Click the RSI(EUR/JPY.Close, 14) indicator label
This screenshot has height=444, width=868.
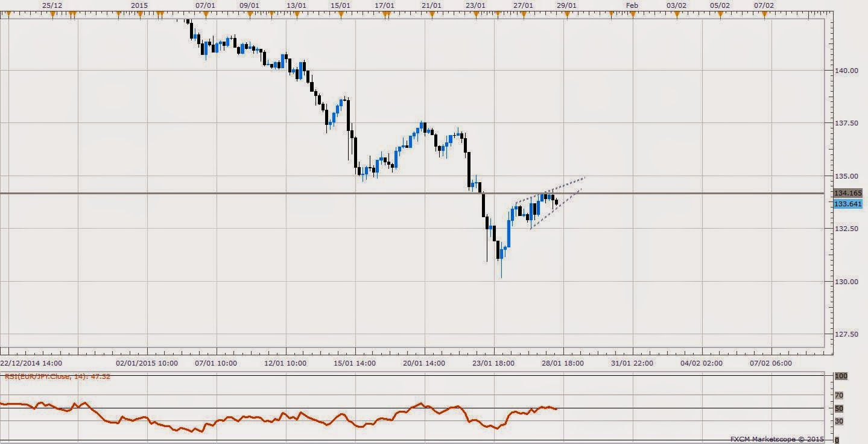tap(58, 376)
